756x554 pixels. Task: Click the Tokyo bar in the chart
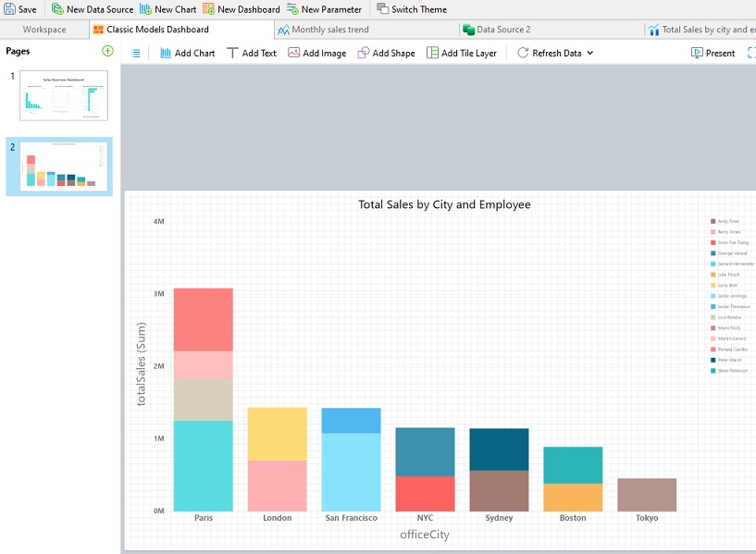(x=647, y=495)
